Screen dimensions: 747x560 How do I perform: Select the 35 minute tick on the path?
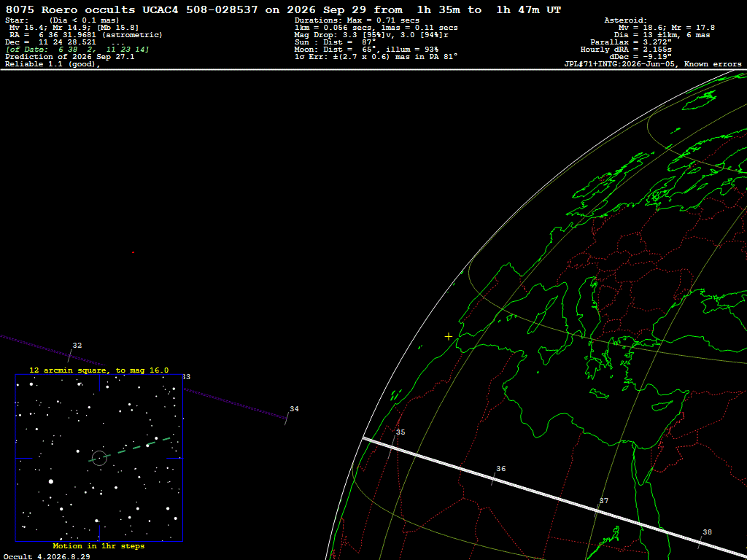392,448
